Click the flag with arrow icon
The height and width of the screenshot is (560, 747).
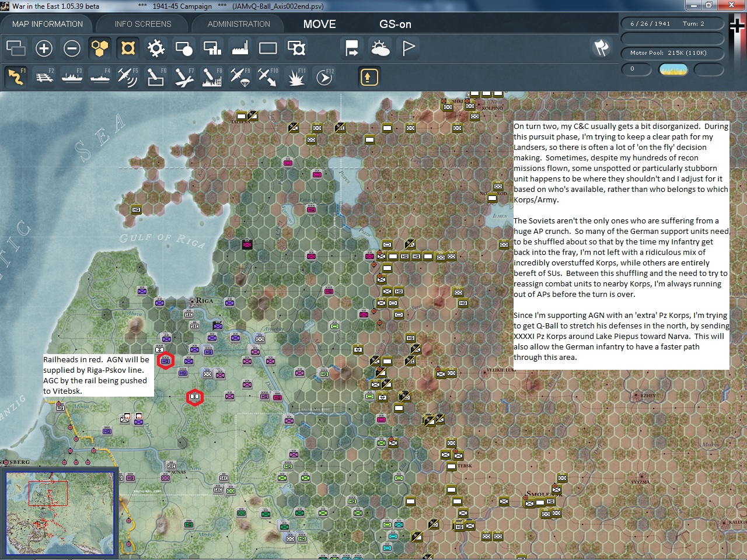(x=352, y=48)
